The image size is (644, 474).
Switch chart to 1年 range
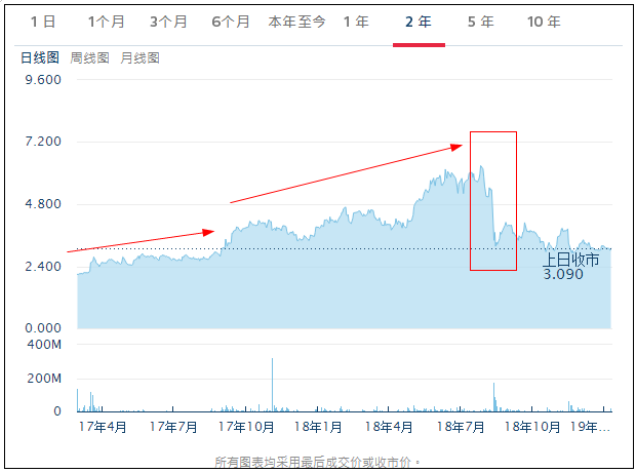click(x=355, y=22)
